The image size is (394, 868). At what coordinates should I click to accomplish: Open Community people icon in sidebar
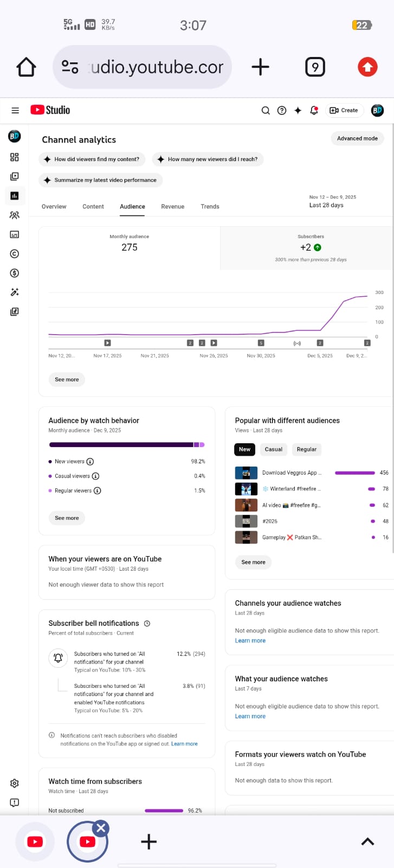coord(15,215)
